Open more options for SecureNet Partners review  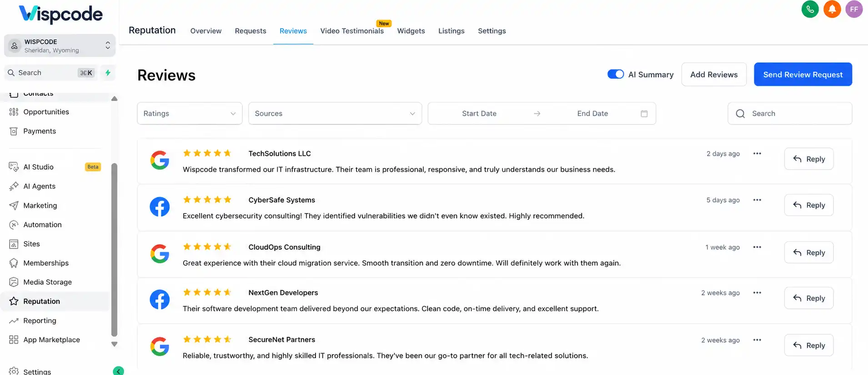pos(757,340)
